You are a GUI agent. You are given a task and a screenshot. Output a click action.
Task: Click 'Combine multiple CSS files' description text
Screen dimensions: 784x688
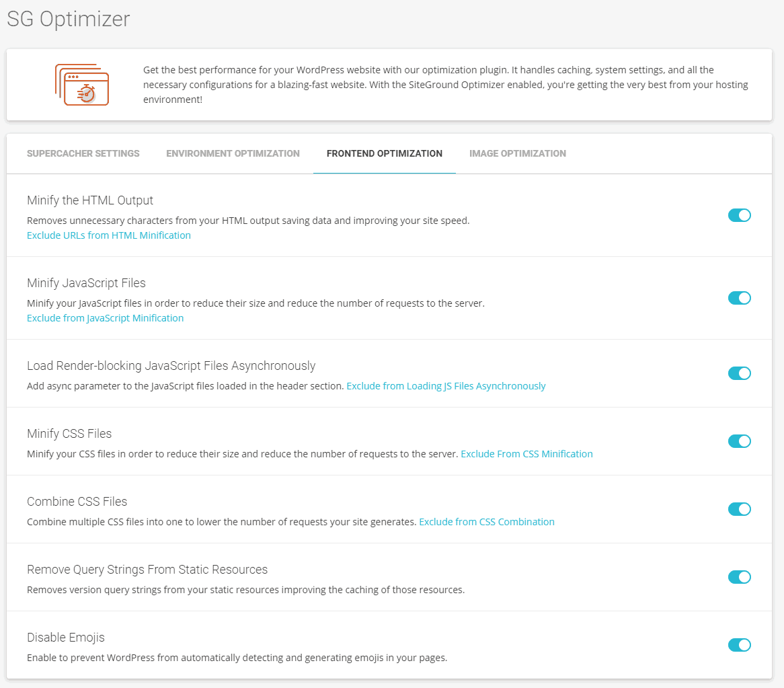(221, 522)
